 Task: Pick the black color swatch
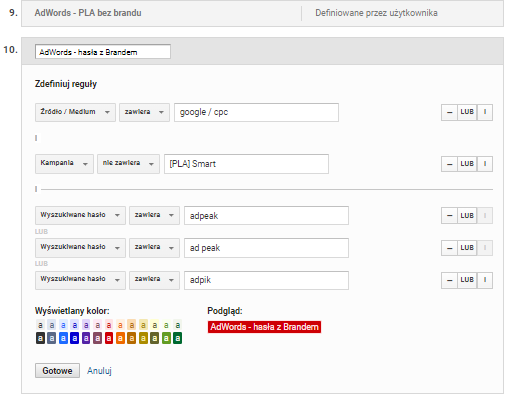pos(40,339)
